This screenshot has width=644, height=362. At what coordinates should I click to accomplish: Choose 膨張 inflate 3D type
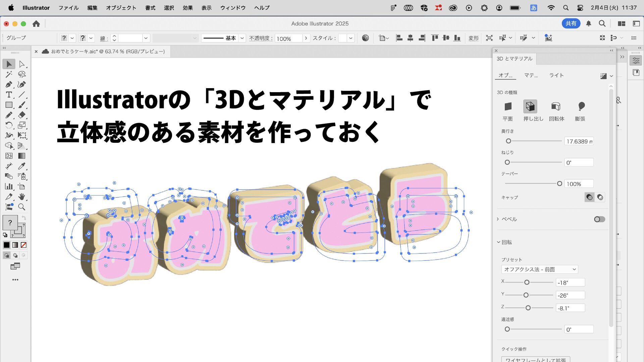581,107
